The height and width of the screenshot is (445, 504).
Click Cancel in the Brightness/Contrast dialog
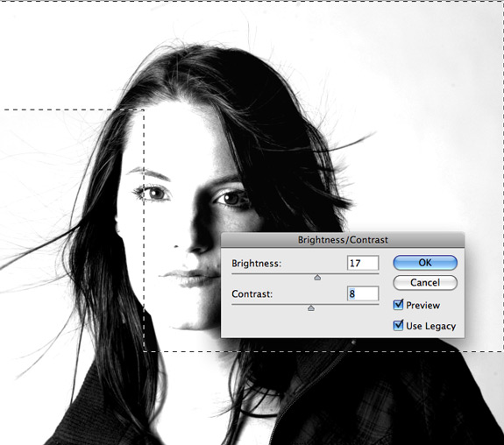click(425, 282)
